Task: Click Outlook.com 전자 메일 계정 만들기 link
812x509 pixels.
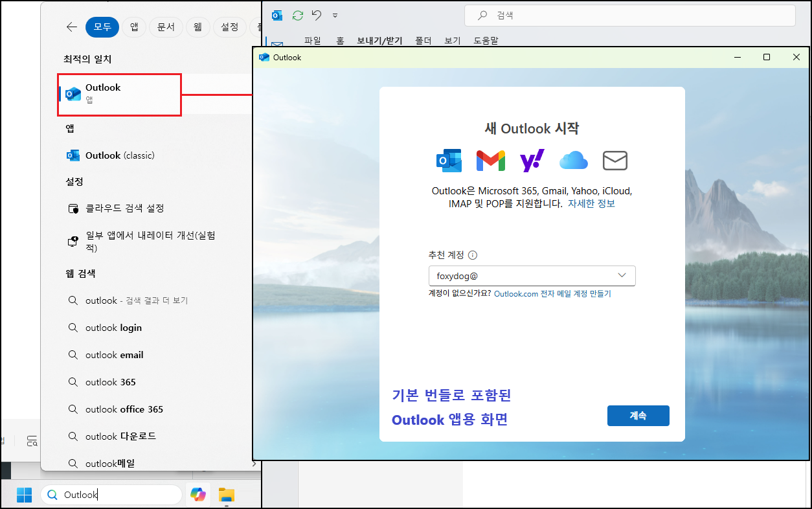Action: click(x=552, y=293)
